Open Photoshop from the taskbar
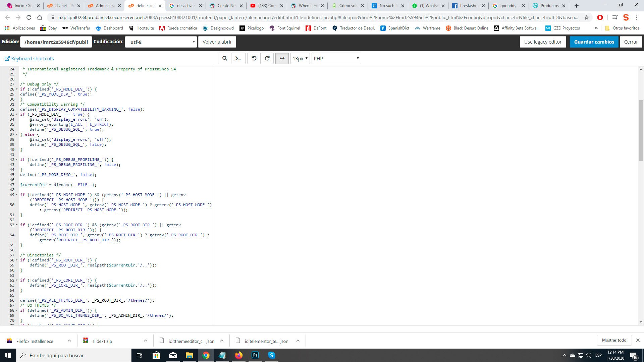Viewport: 644px width, 362px height. point(255,355)
